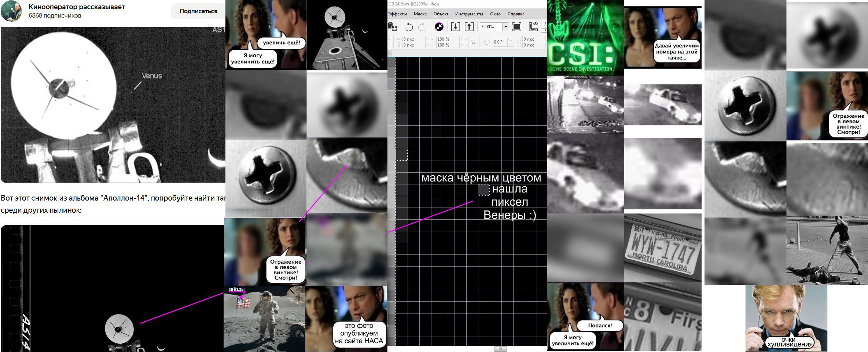Open the Кинооператор рассказывает channel link

(x=77, y=7)
